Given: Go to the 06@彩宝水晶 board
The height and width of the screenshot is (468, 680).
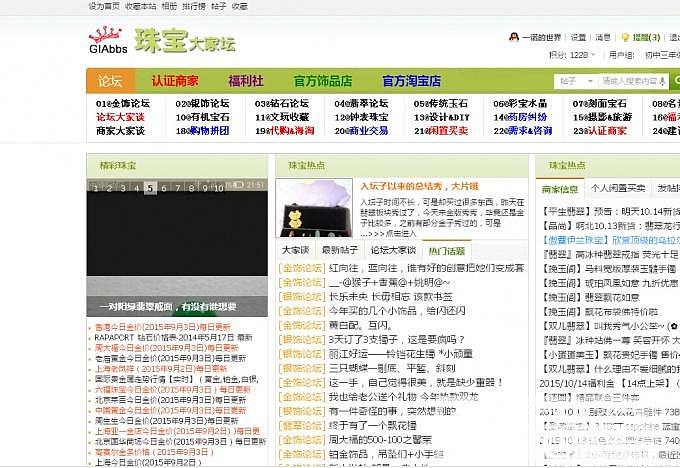Looking at the screenshot, I should (520, 104).
